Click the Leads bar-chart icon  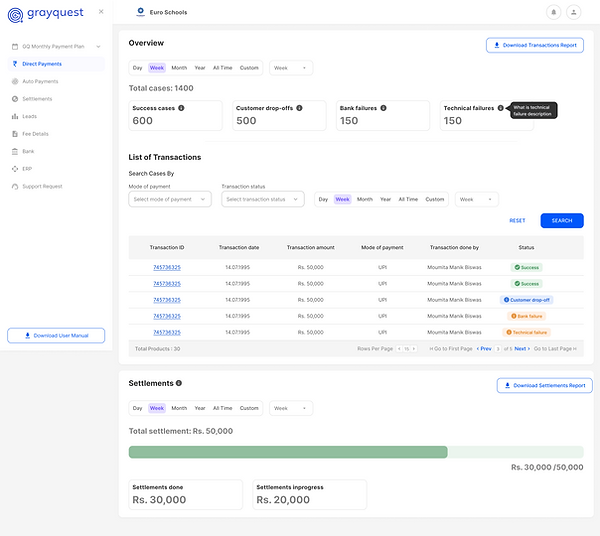[15, 116]
